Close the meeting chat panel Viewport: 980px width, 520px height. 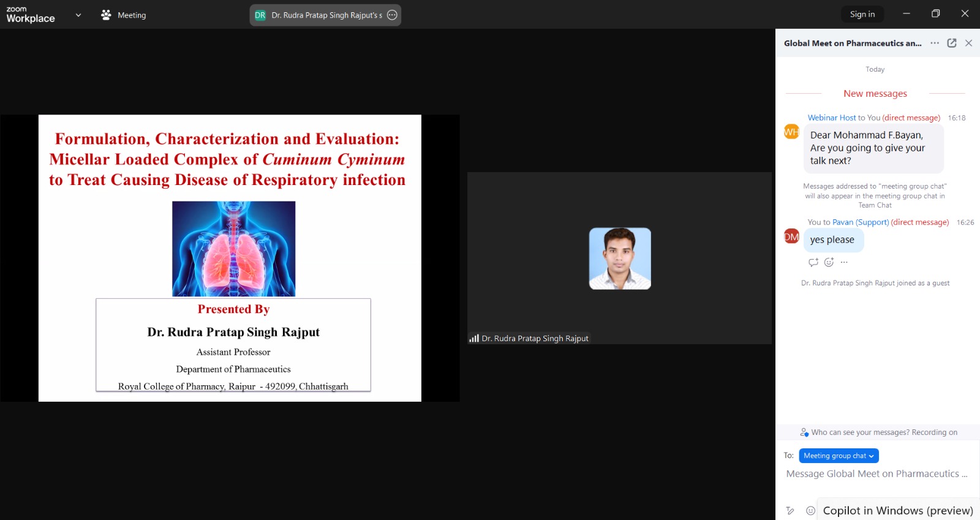[968, 43]
